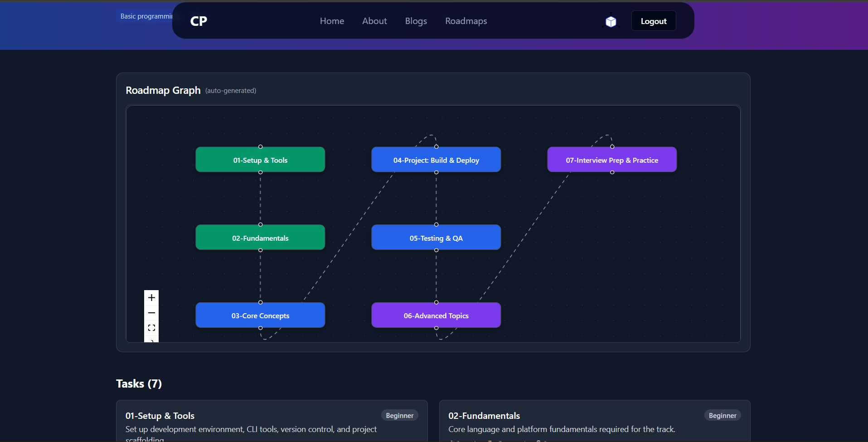This screenshot has height=442, width=868.
Task: Open the Roadmaps section
Action: coord(466,21)
